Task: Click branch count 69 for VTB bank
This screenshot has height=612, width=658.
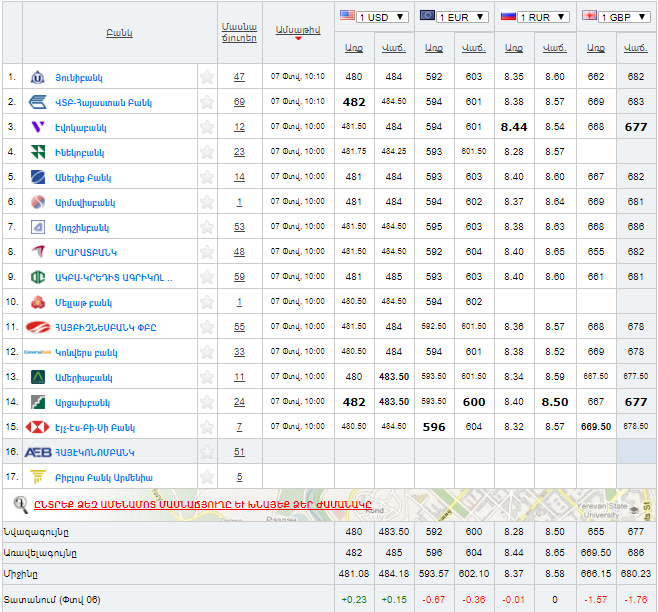Action: click(239, 102)
